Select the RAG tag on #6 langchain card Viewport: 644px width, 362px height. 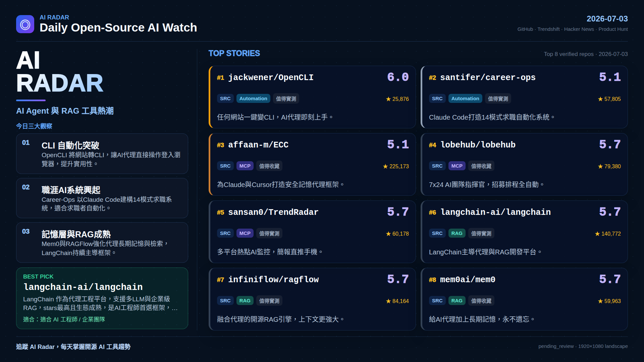457,233
